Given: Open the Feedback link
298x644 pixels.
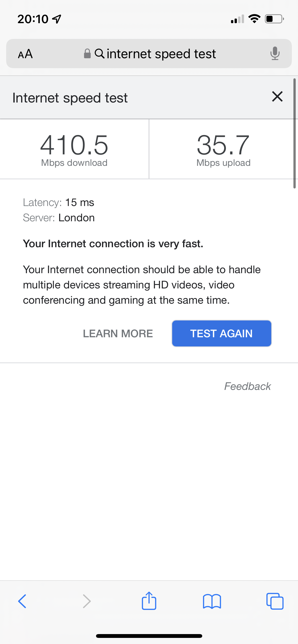Looking at the screenshot, I should coord(247,386).
